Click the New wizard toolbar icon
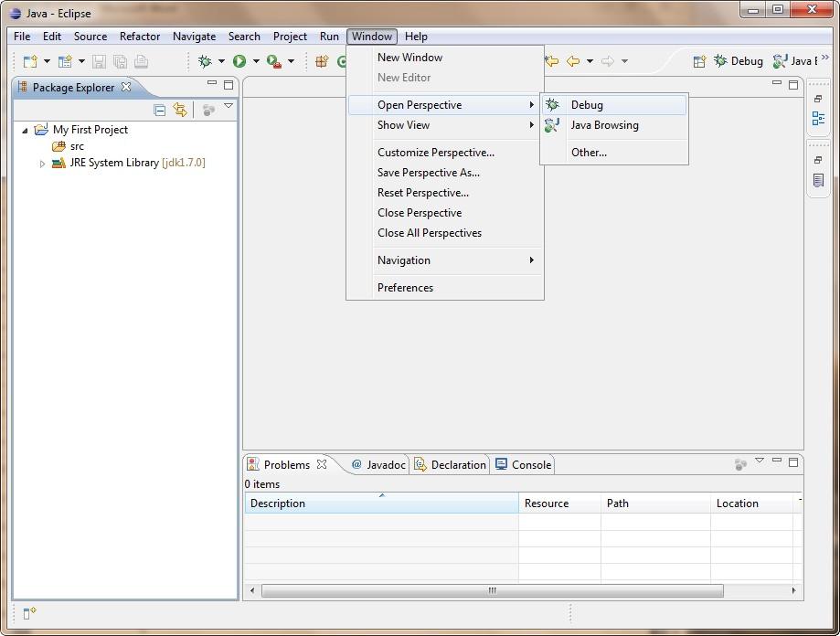840x636 pixels. 30,61
